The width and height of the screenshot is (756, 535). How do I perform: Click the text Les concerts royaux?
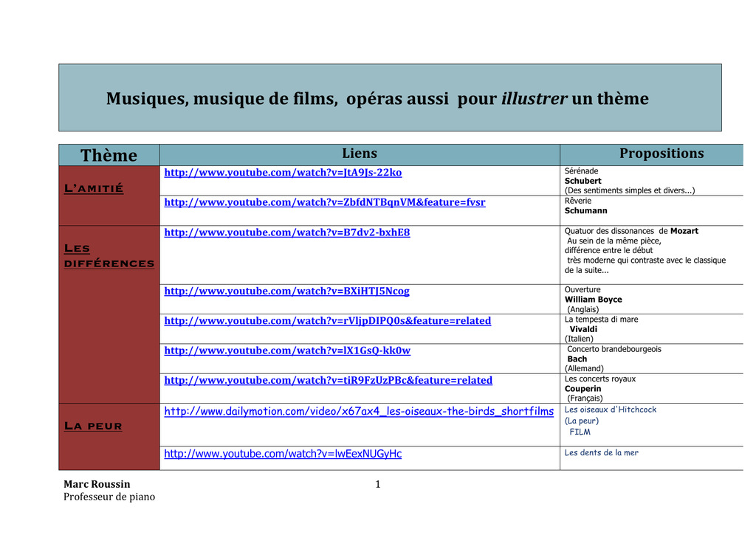[600, 379]
